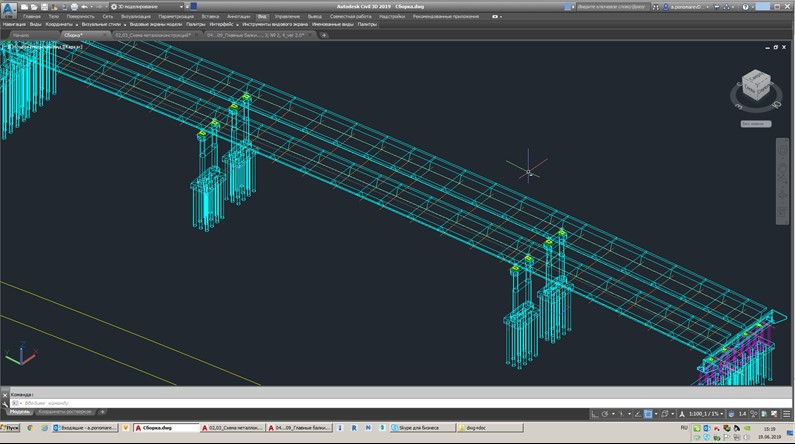795x444 pixels.
Task: Click the AutoCAD application menu logo button
Action: 7,8
